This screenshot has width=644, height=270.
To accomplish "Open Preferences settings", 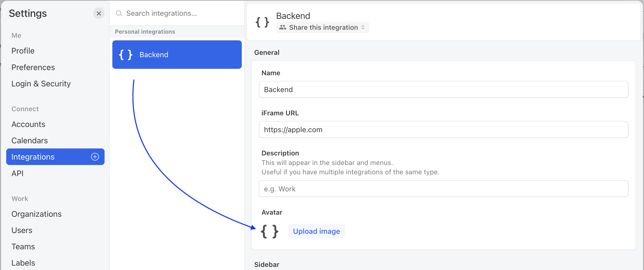I will point(33,67).
